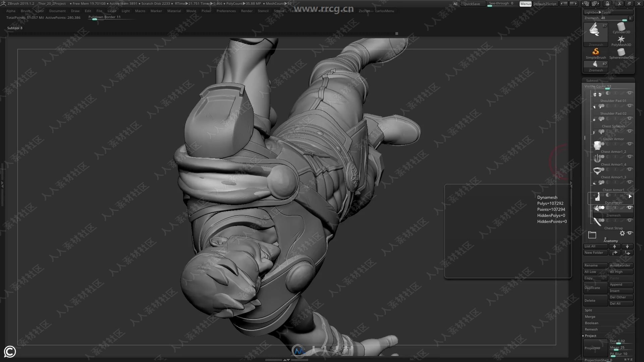Expand the Split section
The image size is (644, 362).
pos(588,310)
